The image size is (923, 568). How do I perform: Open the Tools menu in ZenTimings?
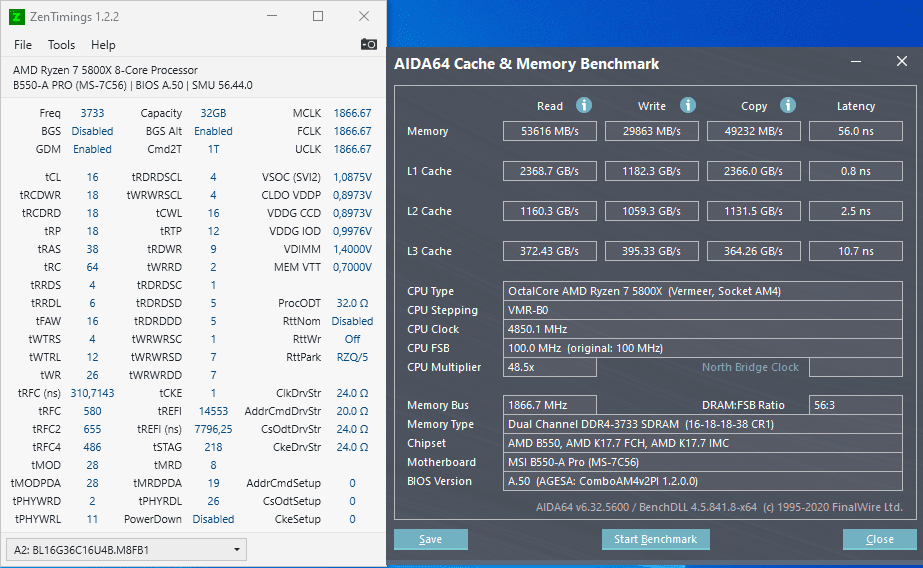click(x=61, y=45)
